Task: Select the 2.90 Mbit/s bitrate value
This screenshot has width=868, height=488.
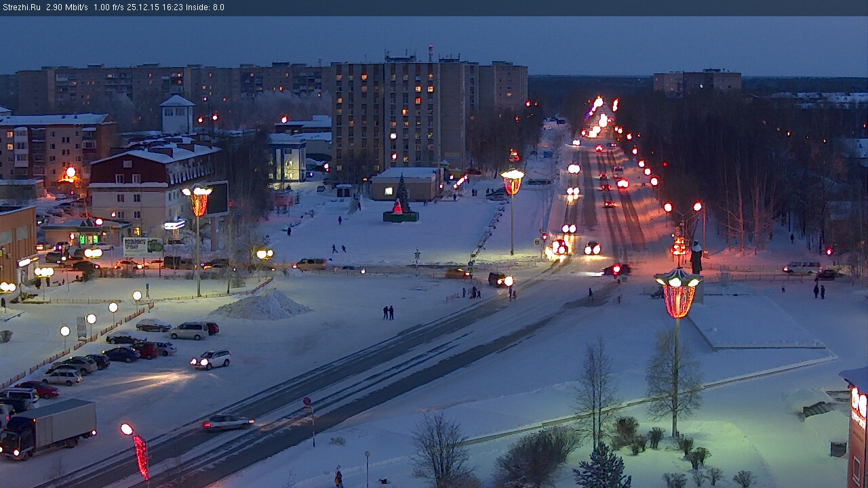Action: point(67,7)
